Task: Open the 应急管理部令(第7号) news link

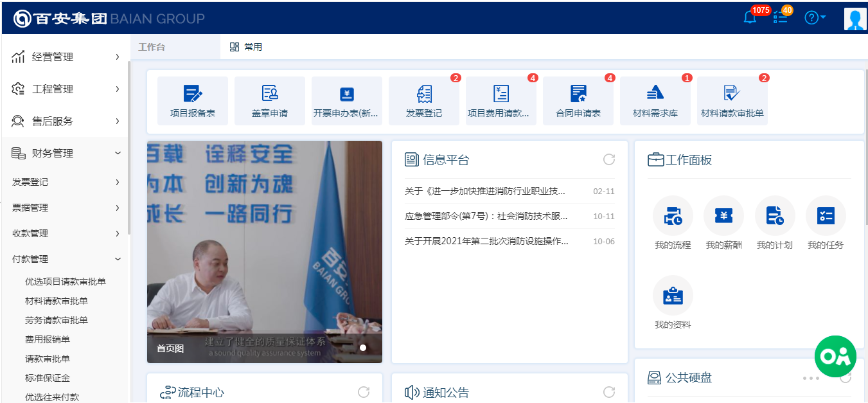Action: coord(486,216)
